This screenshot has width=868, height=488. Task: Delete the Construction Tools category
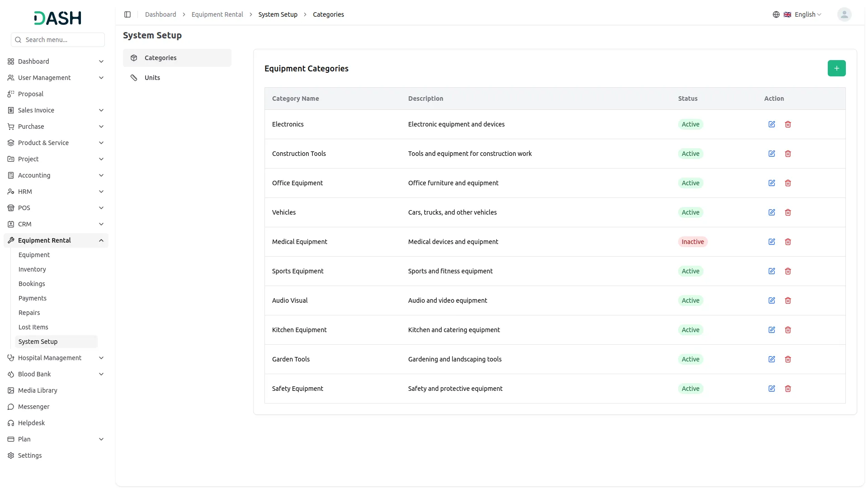pos(788,154)
